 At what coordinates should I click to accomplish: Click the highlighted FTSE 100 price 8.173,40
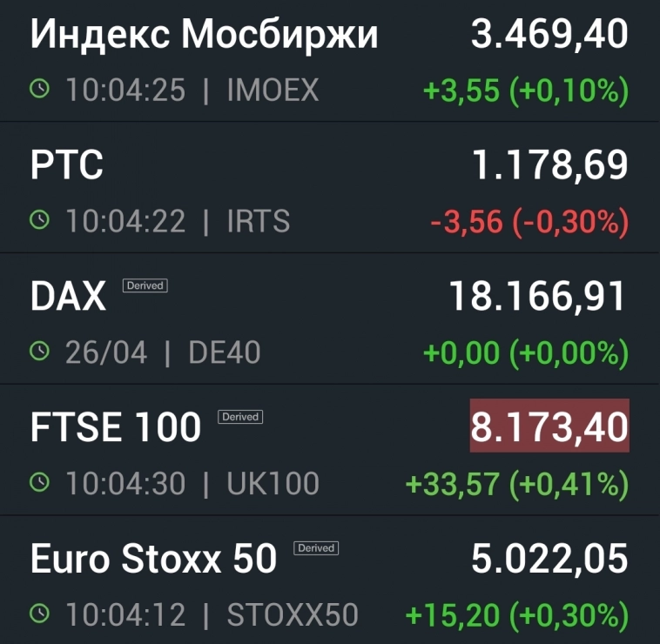(x=549, y=426)
